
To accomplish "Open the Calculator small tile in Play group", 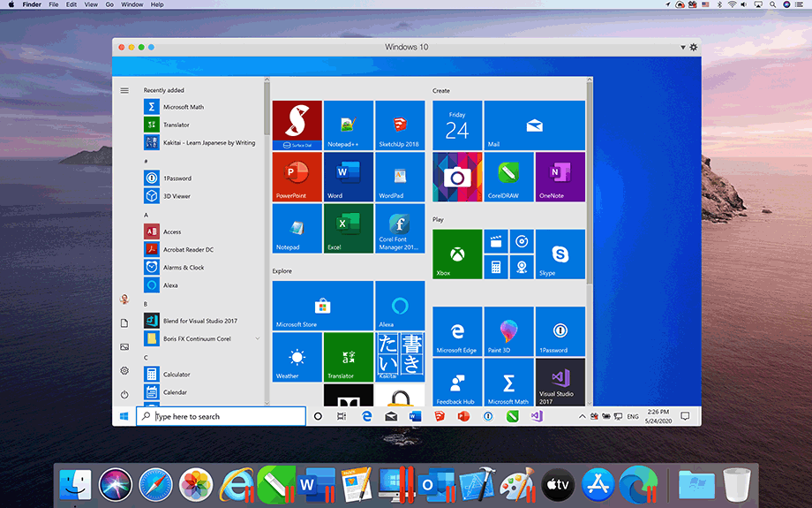I will 496,267.
